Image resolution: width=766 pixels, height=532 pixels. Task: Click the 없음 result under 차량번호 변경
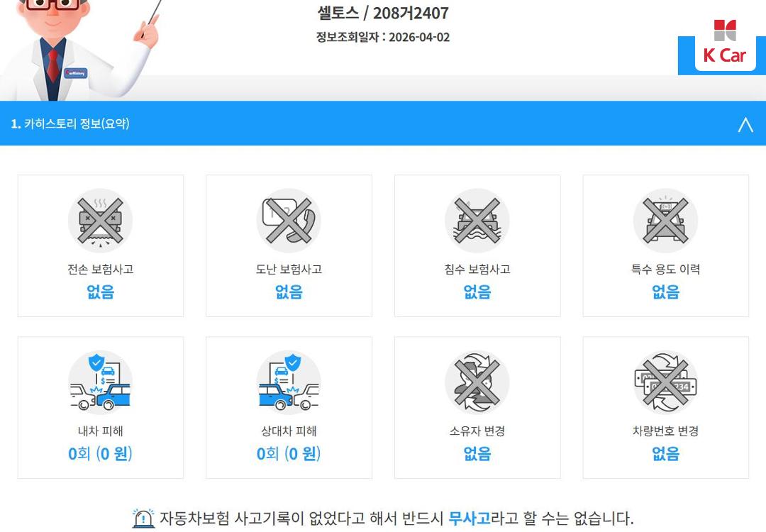click(x=665, y=454)
